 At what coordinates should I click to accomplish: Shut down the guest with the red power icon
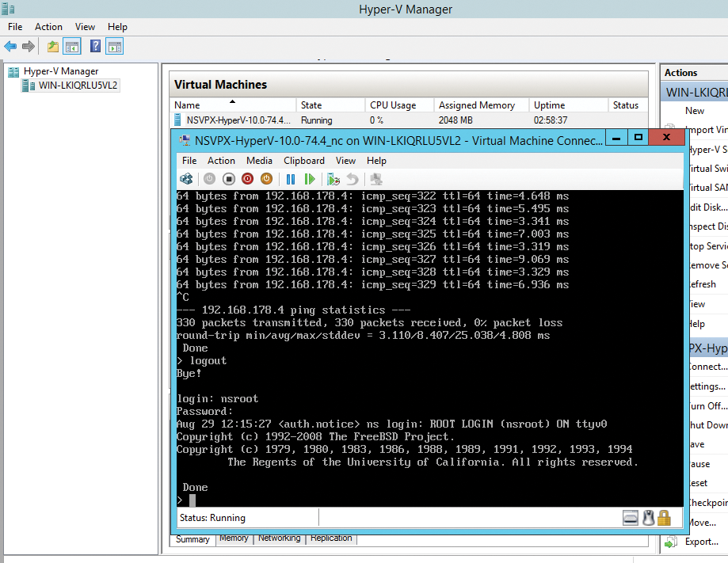click(247, 179)
